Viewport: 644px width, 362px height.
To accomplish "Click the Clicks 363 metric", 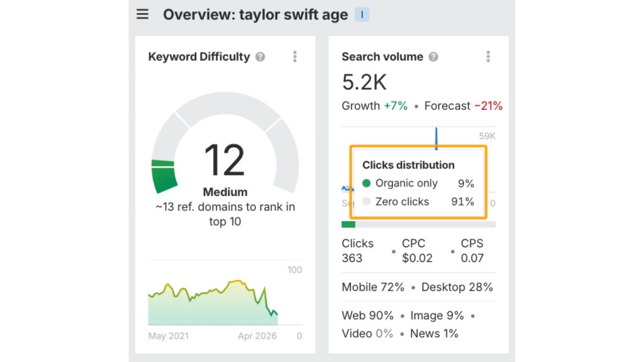I will 358,251.
